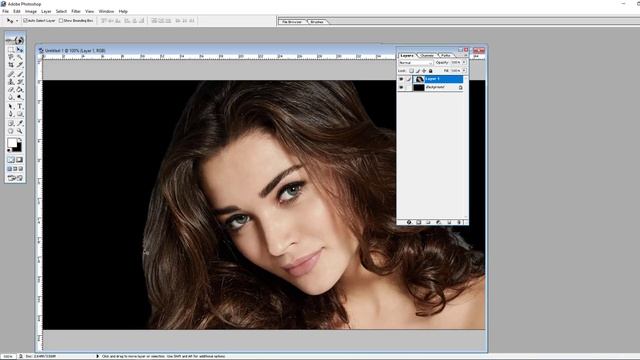Open the Select menu
The image size is (640, 360).
[x=61, y=11]
